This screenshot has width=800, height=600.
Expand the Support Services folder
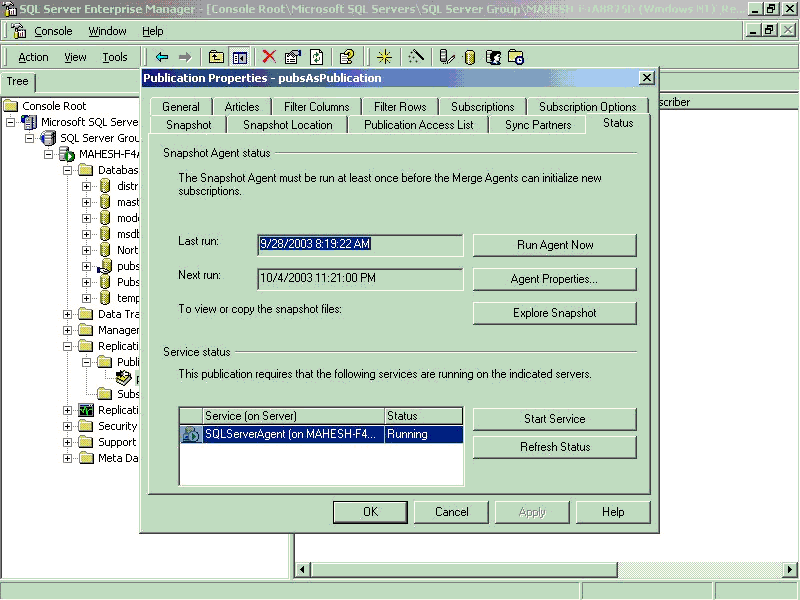click(x=67, y=442)
